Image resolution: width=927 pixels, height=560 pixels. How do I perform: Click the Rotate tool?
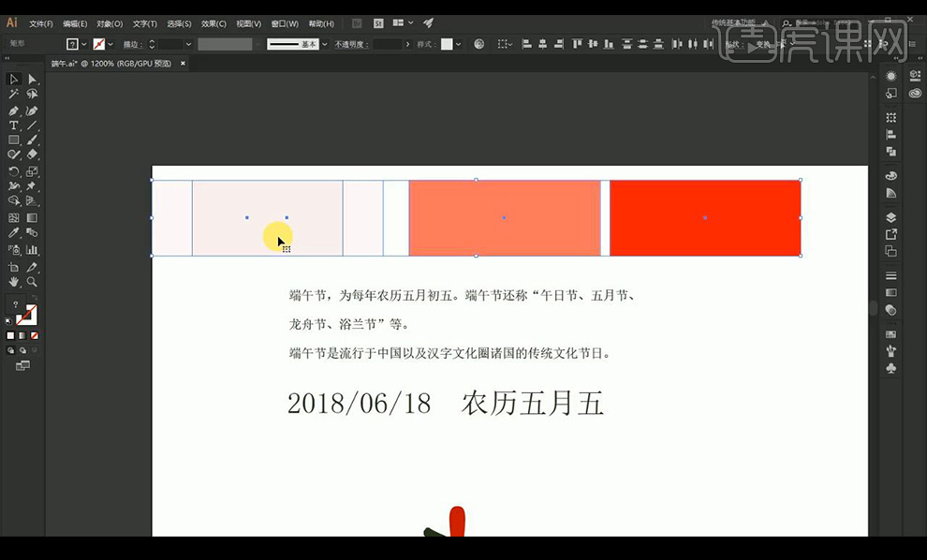click(x=14, y=171)
